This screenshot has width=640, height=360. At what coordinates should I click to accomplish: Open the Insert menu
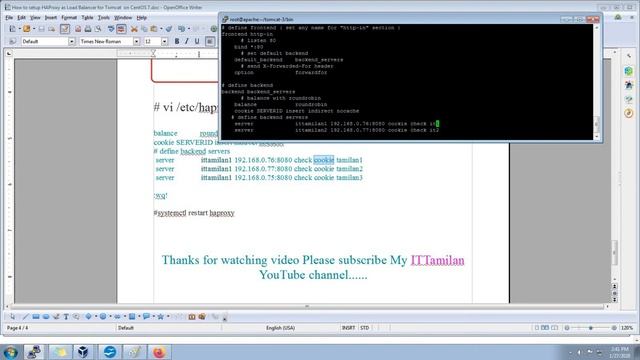[x=51, y=18]
